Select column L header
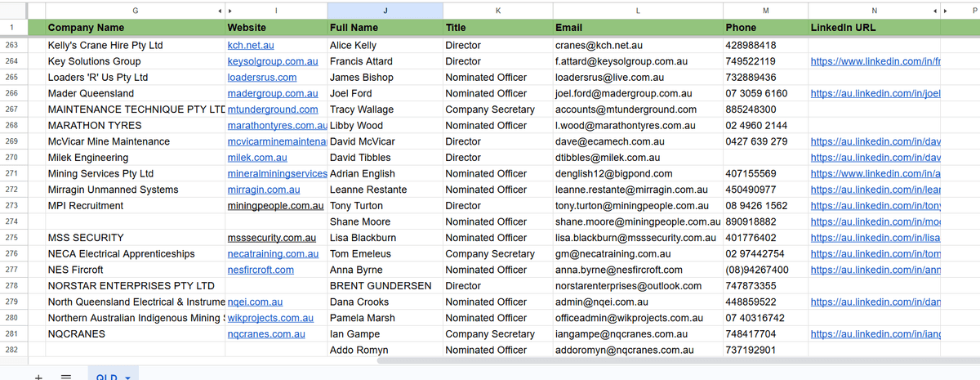The height and width of the screenshot is (380, 980). (637, 11)
